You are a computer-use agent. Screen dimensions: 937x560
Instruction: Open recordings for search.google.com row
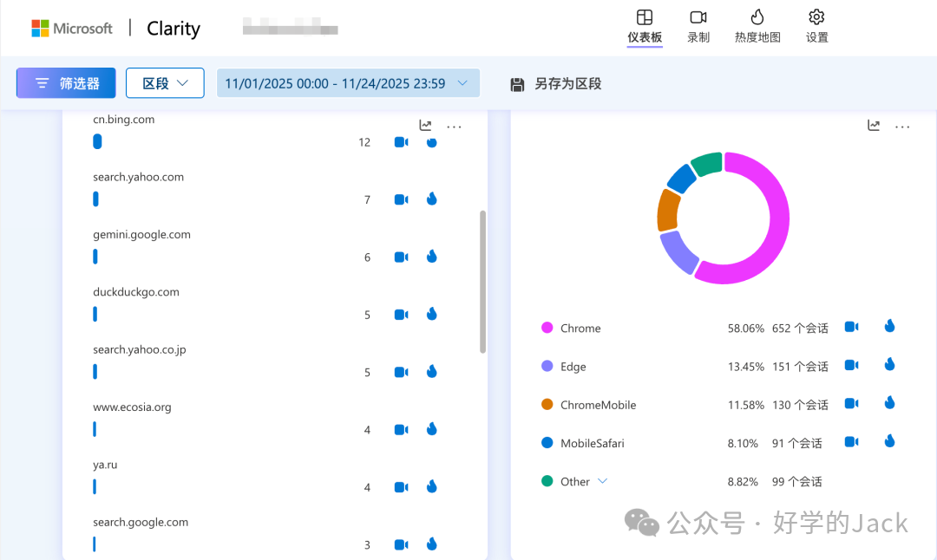tap(401, 544)
